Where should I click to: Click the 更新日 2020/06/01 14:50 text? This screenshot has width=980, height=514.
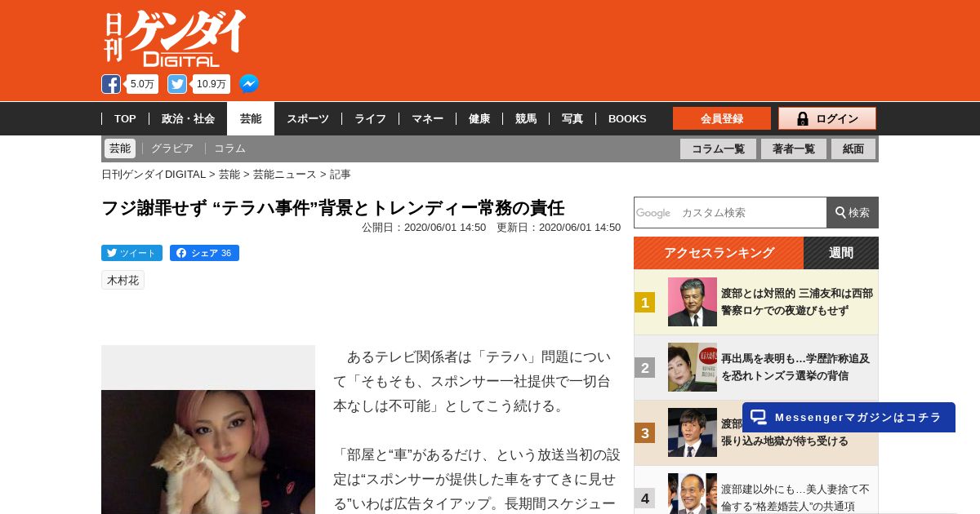click(x=559, y=228)
